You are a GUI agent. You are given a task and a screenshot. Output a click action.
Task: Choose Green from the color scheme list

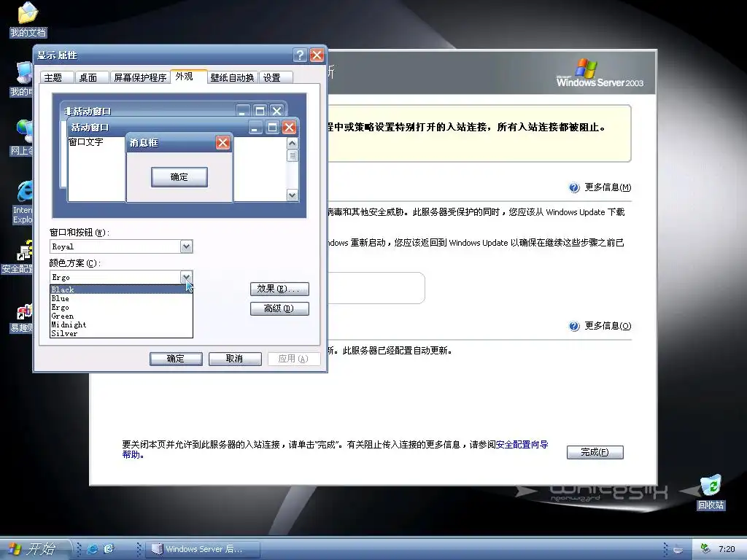click(121, 316)
